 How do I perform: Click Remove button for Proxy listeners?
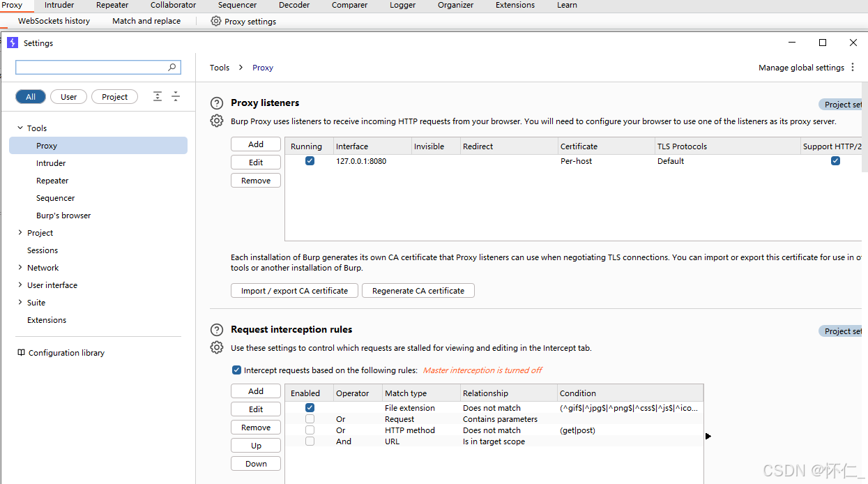[256, 181]
